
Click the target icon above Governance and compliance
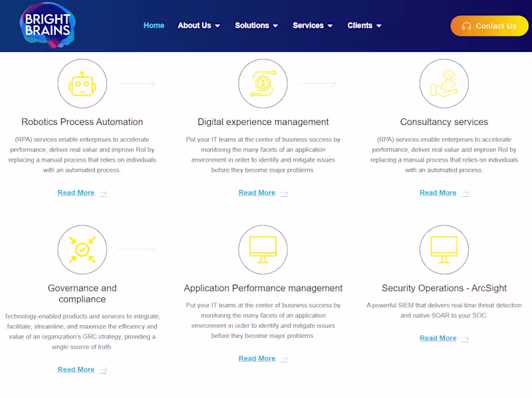(x=82, y=249)
